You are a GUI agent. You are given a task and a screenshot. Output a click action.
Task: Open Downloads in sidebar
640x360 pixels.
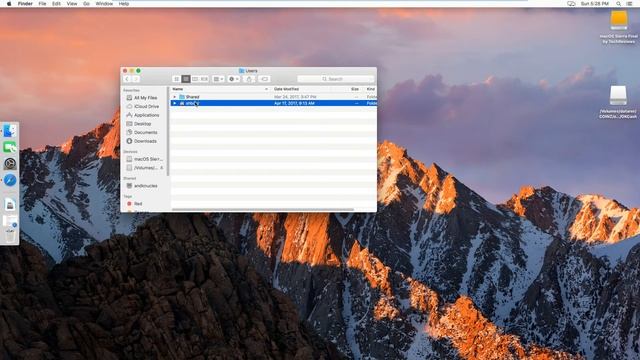click(x=142, y=141)
